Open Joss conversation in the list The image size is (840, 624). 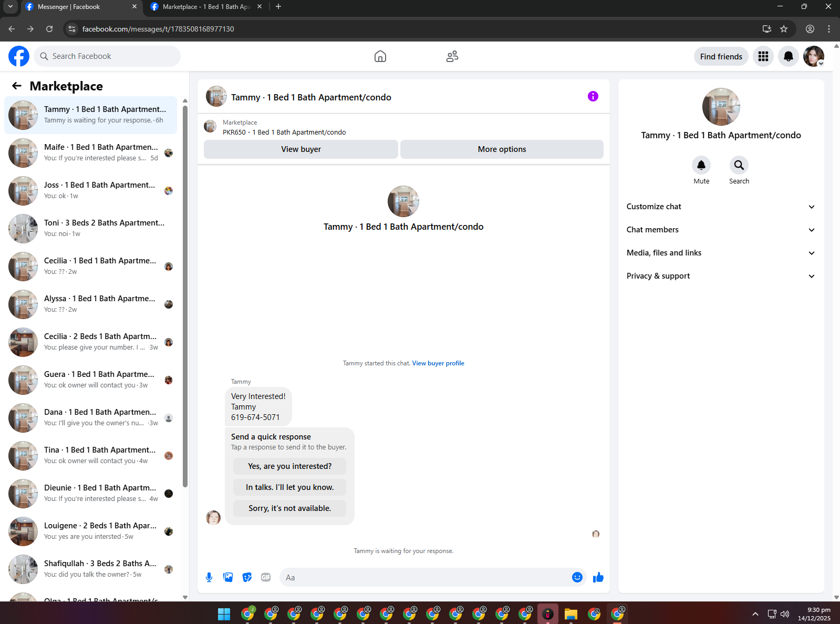(90, 191)
